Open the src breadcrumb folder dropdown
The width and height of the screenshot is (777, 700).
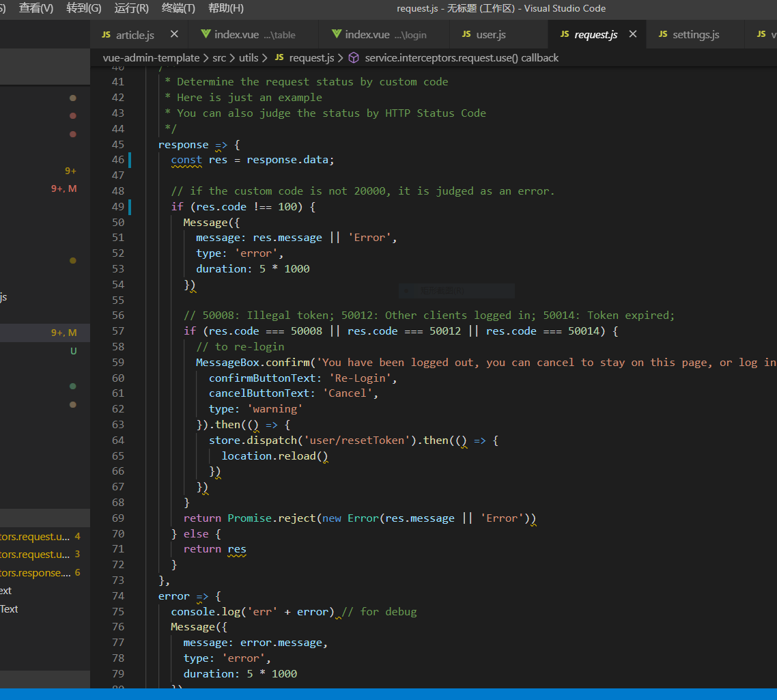[219, 58]
